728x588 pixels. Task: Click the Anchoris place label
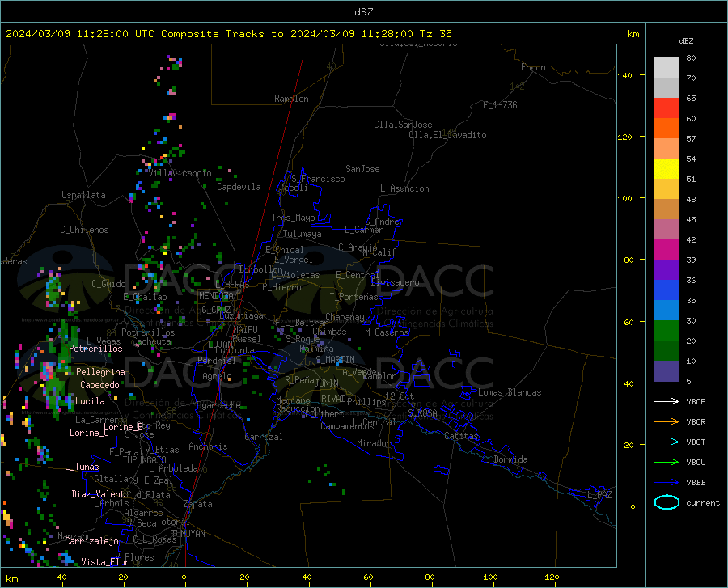[208, 447]
